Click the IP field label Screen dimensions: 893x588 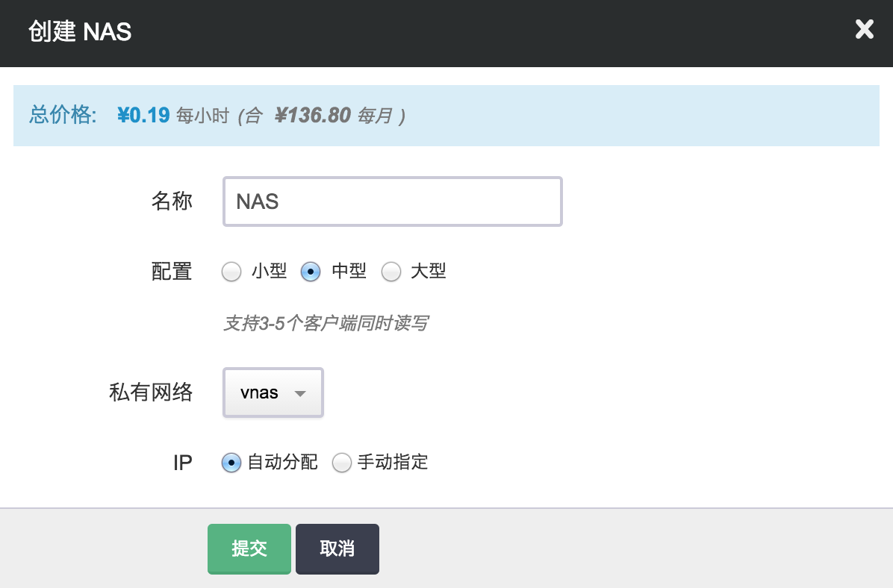[182, 463]
